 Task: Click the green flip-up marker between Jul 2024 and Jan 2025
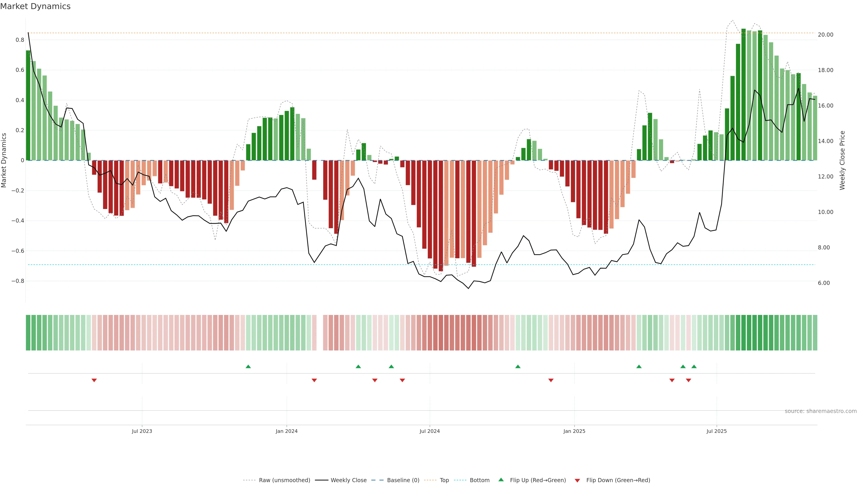click(x=518, y=366)
